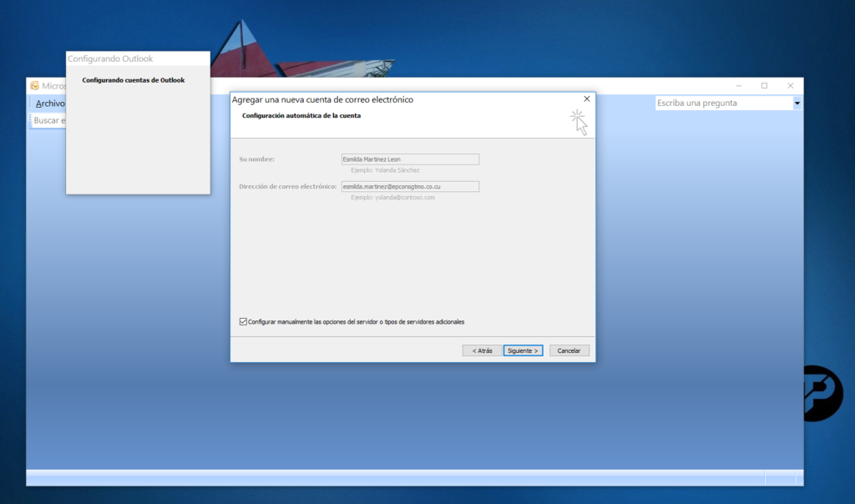The width and height of the screenshot is (855, 504).
Task: Open the Archivo menu
Action: pyautogui.click(x=50, y=103)
